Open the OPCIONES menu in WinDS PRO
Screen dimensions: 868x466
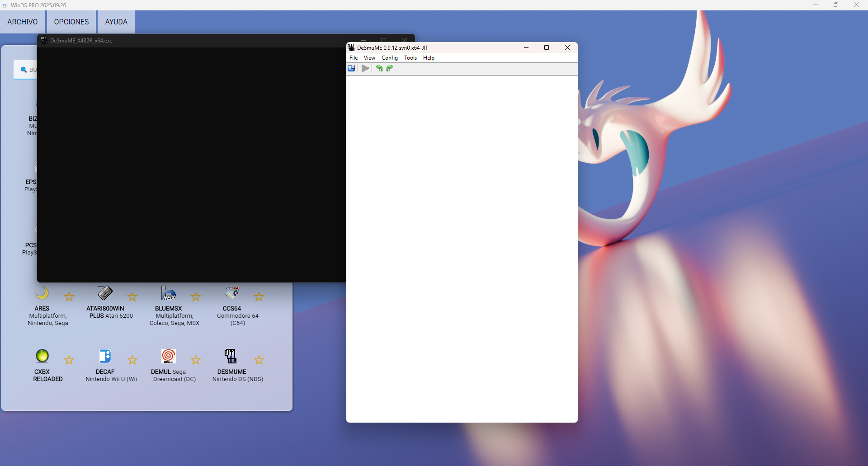[x=71, y=22]
